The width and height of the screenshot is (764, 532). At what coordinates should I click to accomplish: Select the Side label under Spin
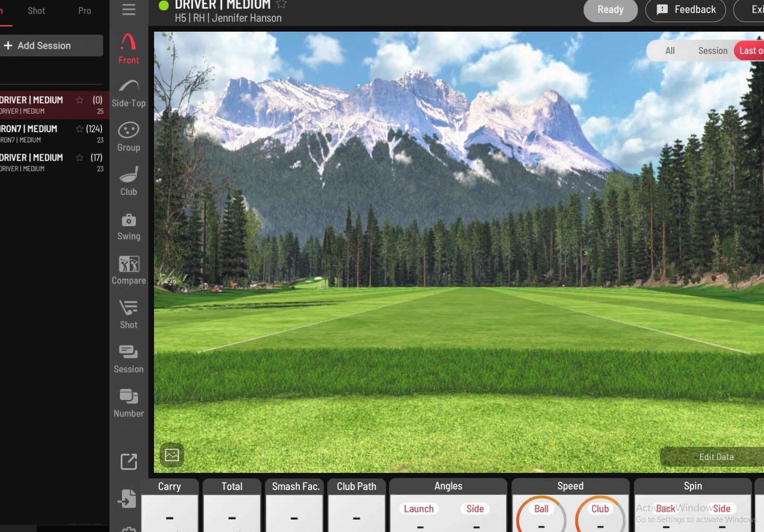[x=721, y=509]
